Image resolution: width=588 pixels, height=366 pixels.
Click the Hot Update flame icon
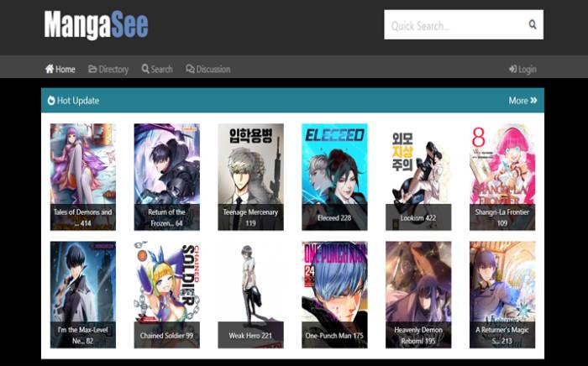click(x=51, y=101)
